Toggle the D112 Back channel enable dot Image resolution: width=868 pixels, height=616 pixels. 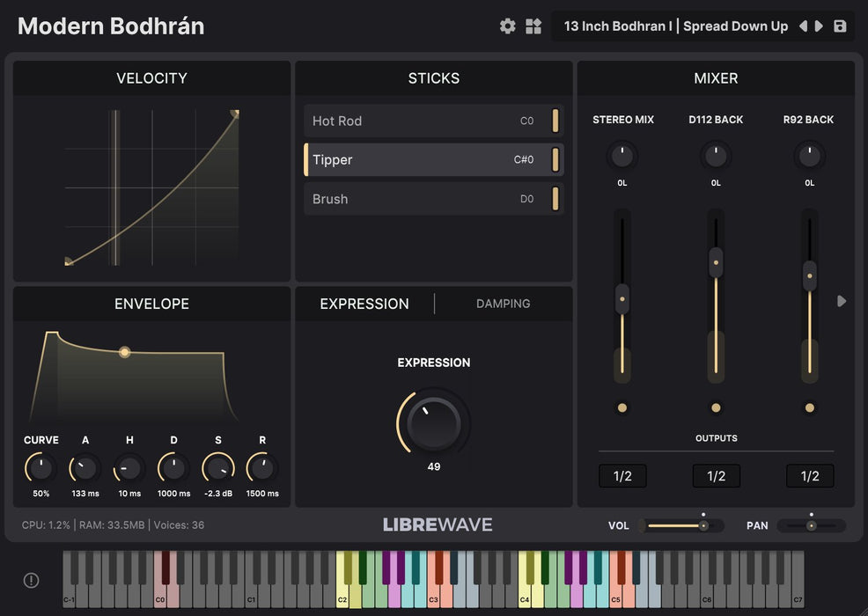(x=716, y=408)
